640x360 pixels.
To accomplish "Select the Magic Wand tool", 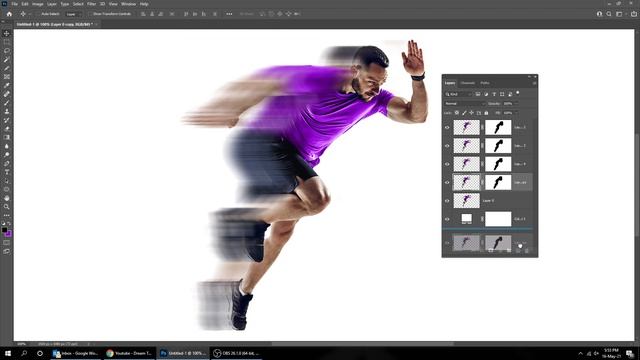I will 7,60.
